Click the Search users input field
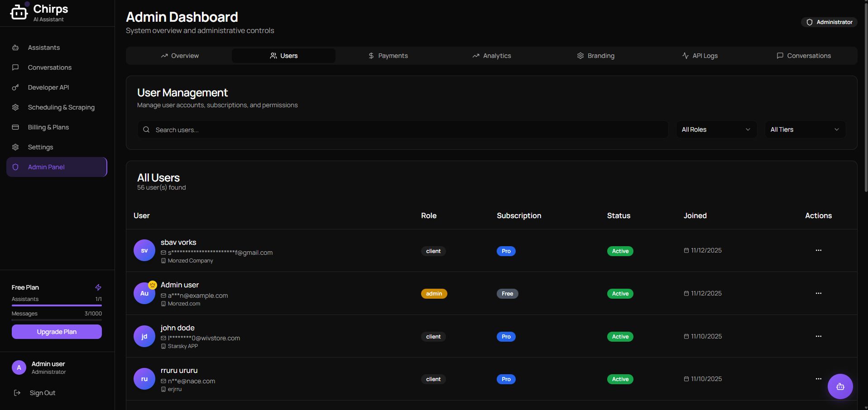The width and height of the screenshot is (868, 410). point(403,130)
